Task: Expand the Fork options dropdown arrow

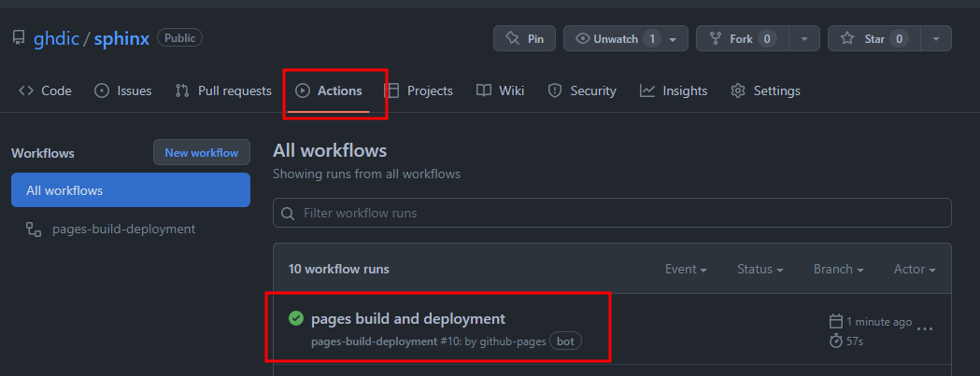Action: pos(805,39)
